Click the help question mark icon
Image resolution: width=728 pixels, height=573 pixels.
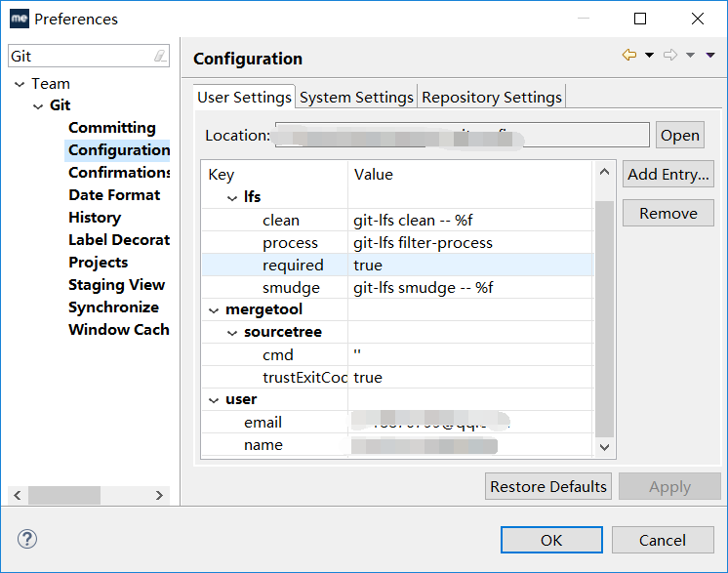click(x=27, y=539)
